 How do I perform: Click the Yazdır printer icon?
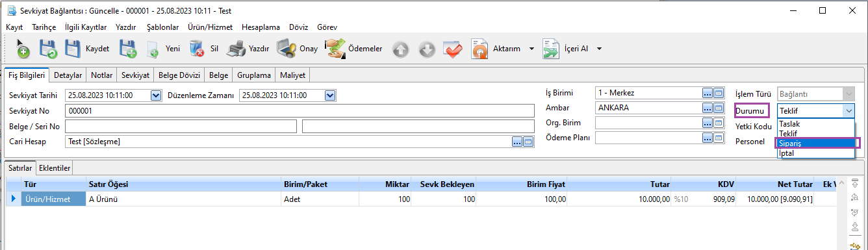(235, 49)
